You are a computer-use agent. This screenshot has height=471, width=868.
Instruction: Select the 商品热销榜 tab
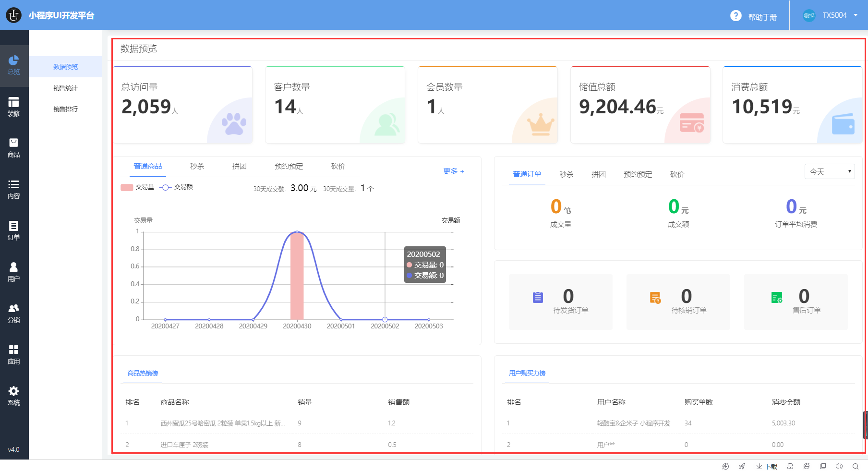pos(143,373)
